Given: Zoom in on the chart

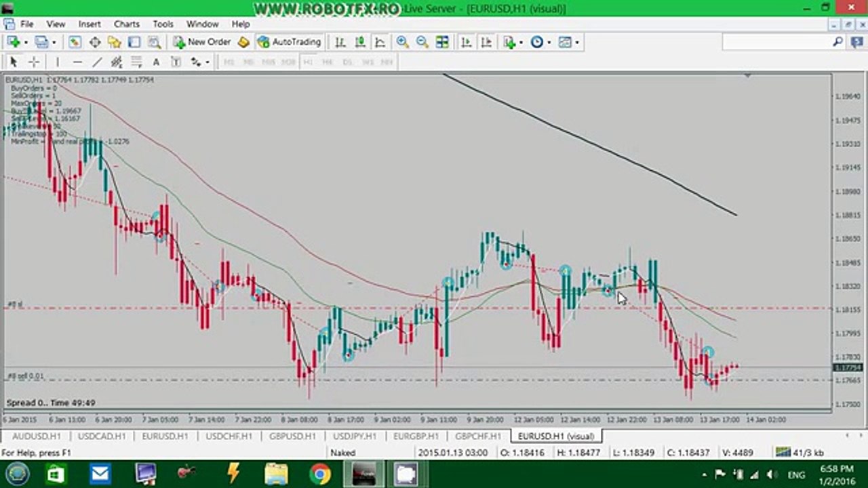Looking at the screenshot, I should pyautogui.click(x=402, y=42).
